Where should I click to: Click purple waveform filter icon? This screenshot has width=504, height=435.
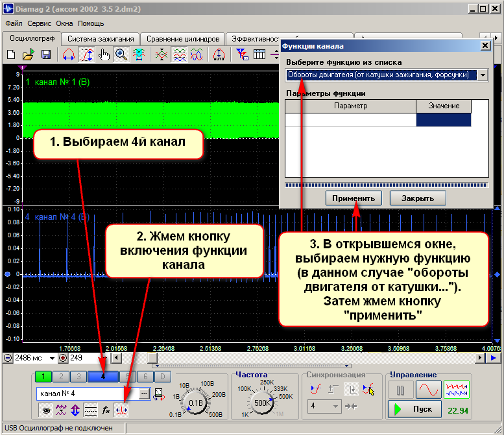[x=61, y=410]
